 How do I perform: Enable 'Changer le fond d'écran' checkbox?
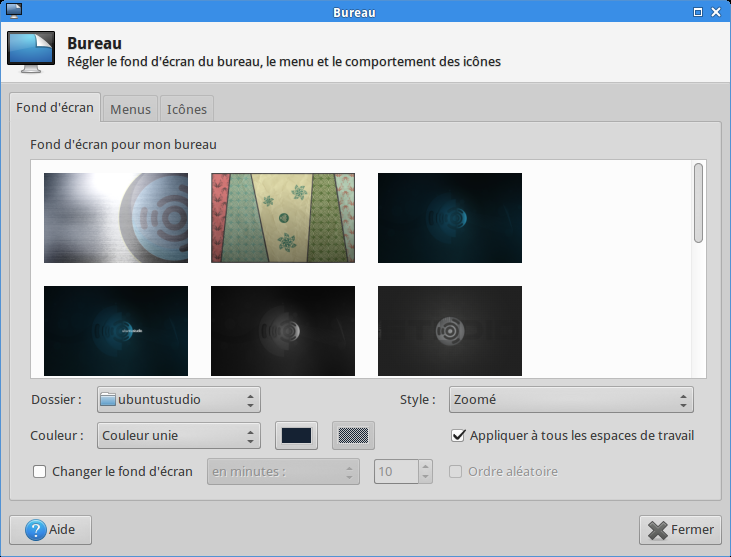click(40, 471)
